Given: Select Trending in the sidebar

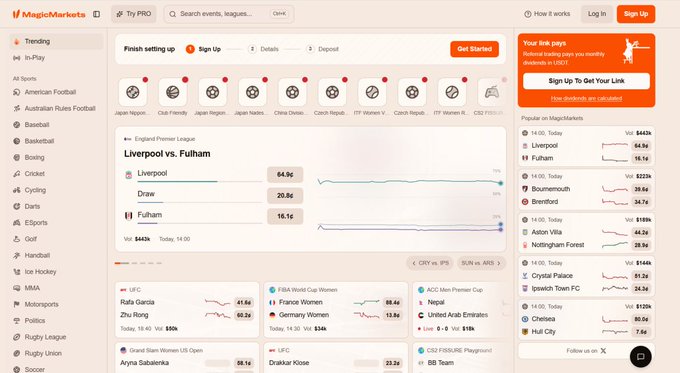Looking at the screenshot, I should click(56, 41).
